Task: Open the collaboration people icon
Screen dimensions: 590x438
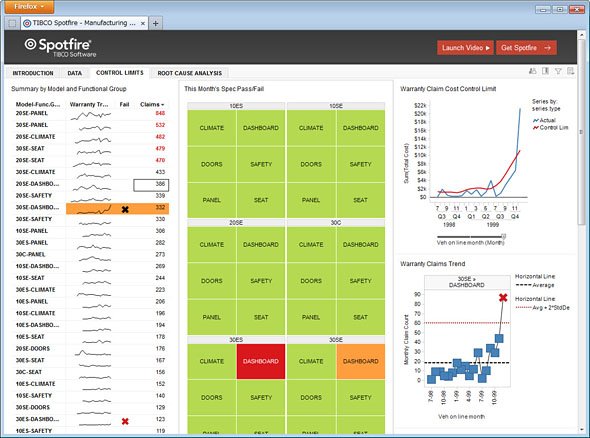Action: 532,71
